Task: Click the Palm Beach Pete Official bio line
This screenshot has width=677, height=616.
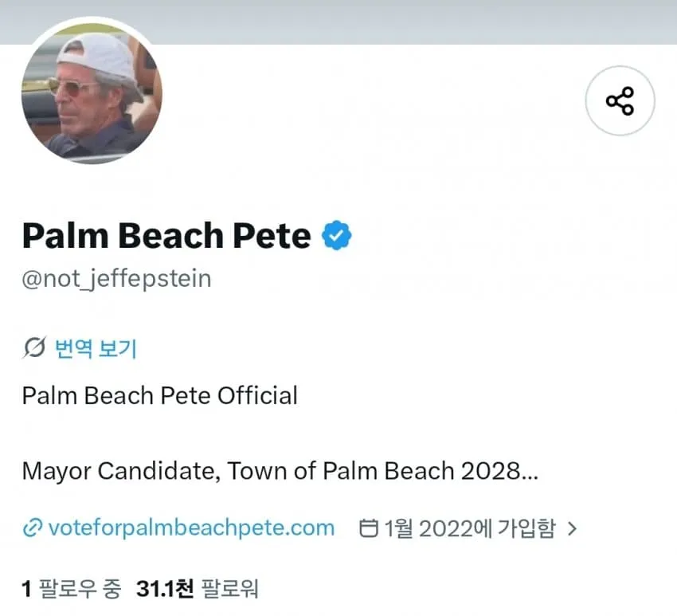Action: (x=160, y=395)
